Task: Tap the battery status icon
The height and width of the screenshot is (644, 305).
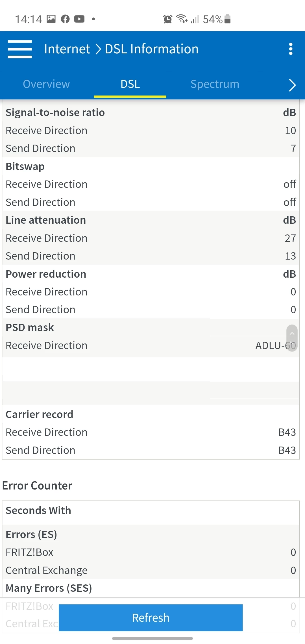Action: [x=228, y=19]
